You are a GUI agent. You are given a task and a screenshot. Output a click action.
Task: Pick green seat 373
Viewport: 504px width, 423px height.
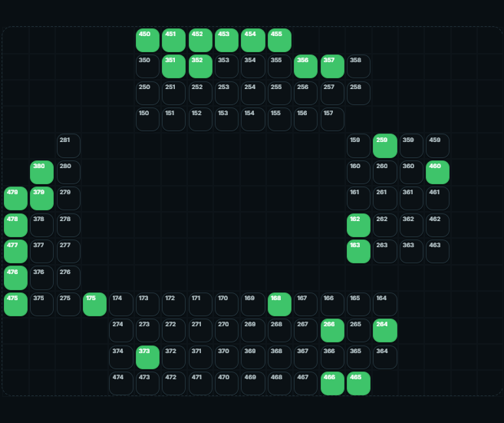(147, 358)
